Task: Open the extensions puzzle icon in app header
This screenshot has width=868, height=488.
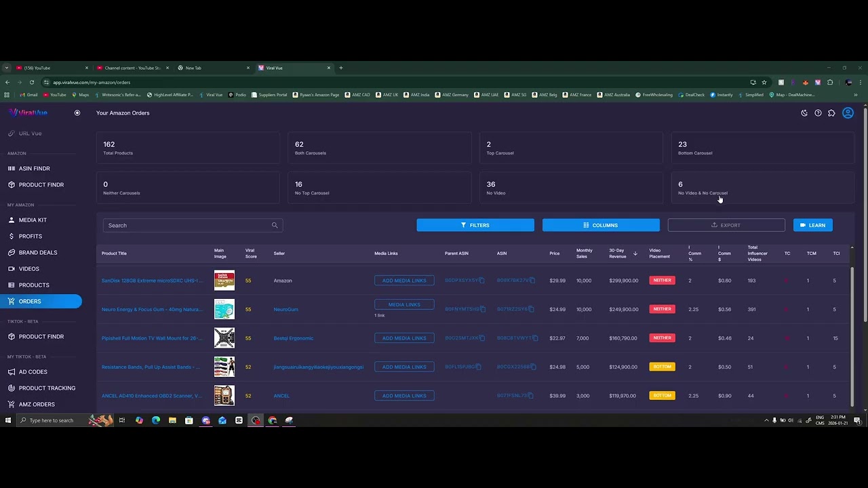Action: coord(831,113)
